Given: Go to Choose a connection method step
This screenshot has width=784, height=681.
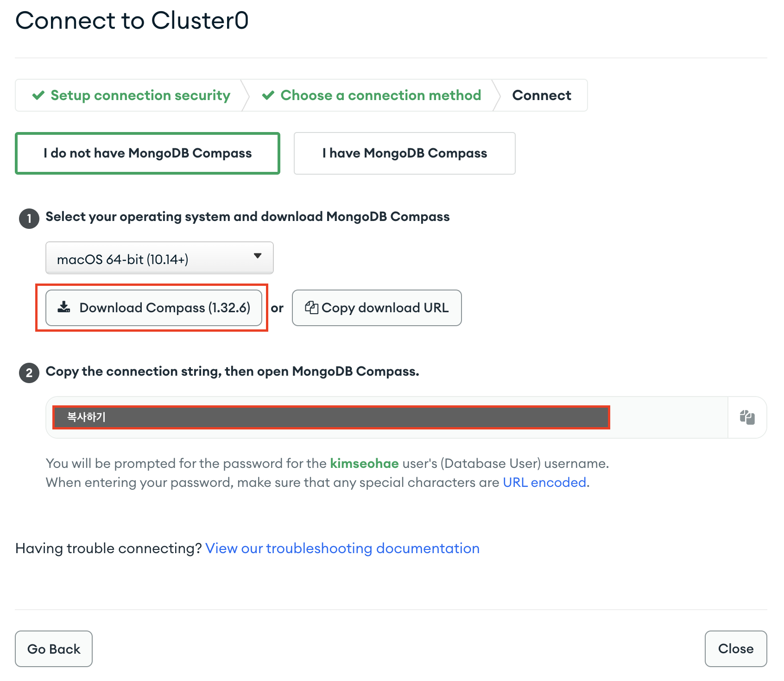Looking at the screenshot, I should 372,95.
